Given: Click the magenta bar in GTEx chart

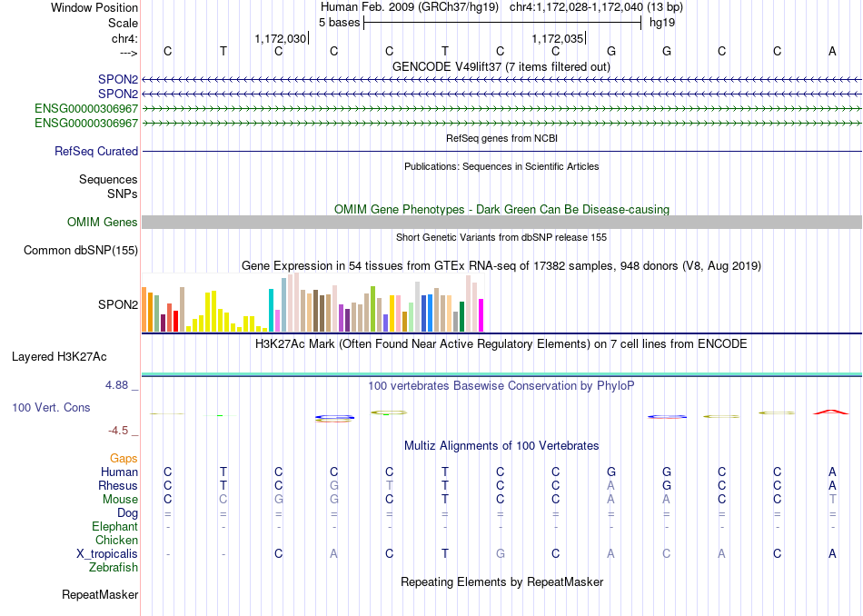Looking at the screenshot, I should click(x=481, y=315).
